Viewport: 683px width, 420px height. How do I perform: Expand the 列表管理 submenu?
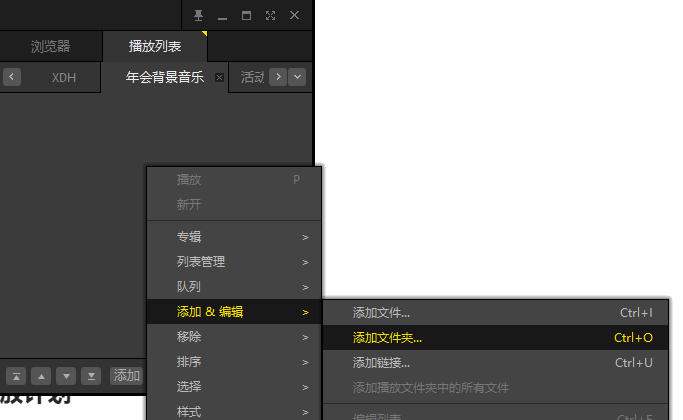(234, 262)
